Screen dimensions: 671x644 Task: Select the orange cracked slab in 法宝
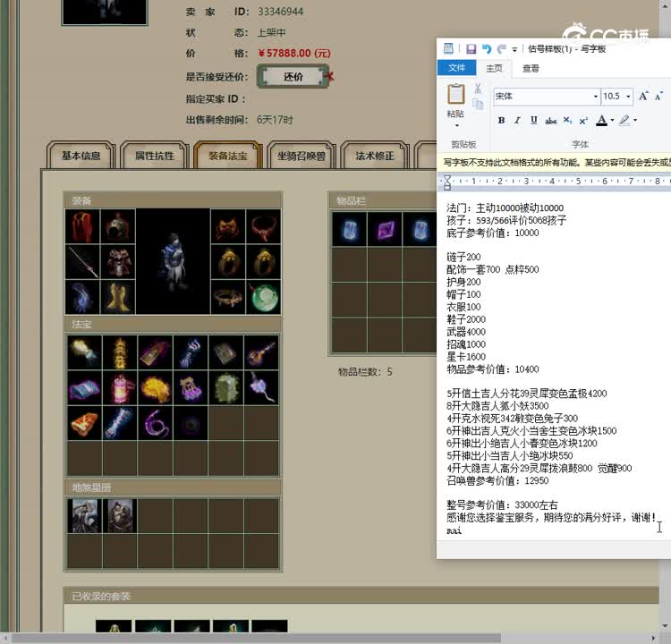coord(85,424)
